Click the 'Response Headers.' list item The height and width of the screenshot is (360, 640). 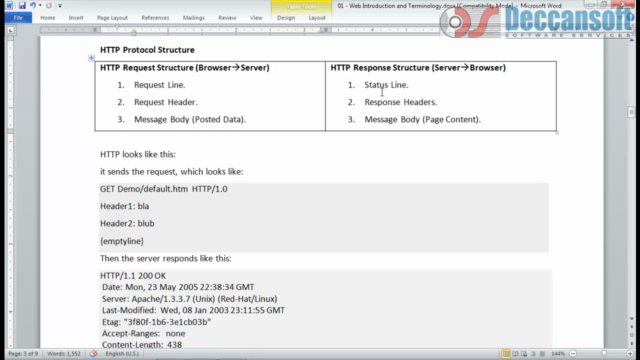click(400, 102)
